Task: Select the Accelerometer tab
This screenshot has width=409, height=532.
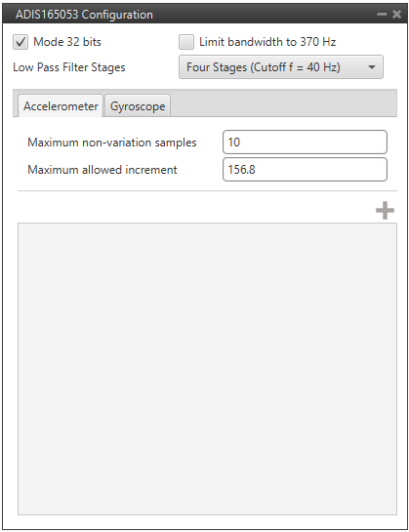Action: (x=61, y=106)
